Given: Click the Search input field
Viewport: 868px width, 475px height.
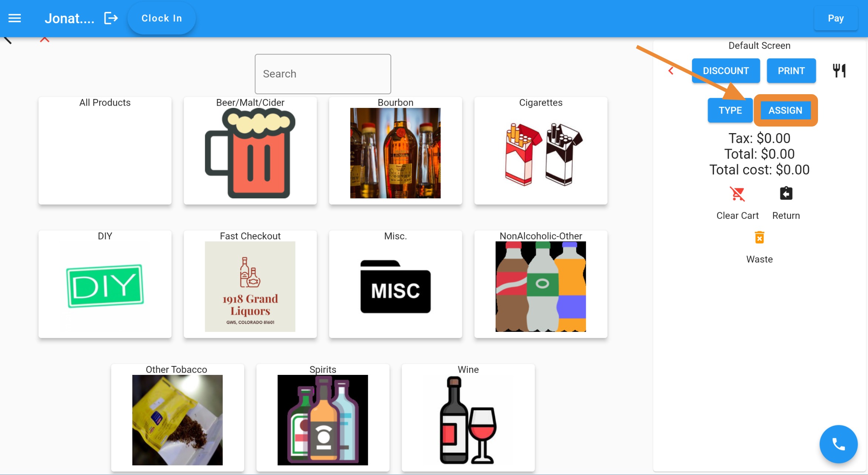Looking at the screenshot, I should pyautogui.click(x=323, y=74).
